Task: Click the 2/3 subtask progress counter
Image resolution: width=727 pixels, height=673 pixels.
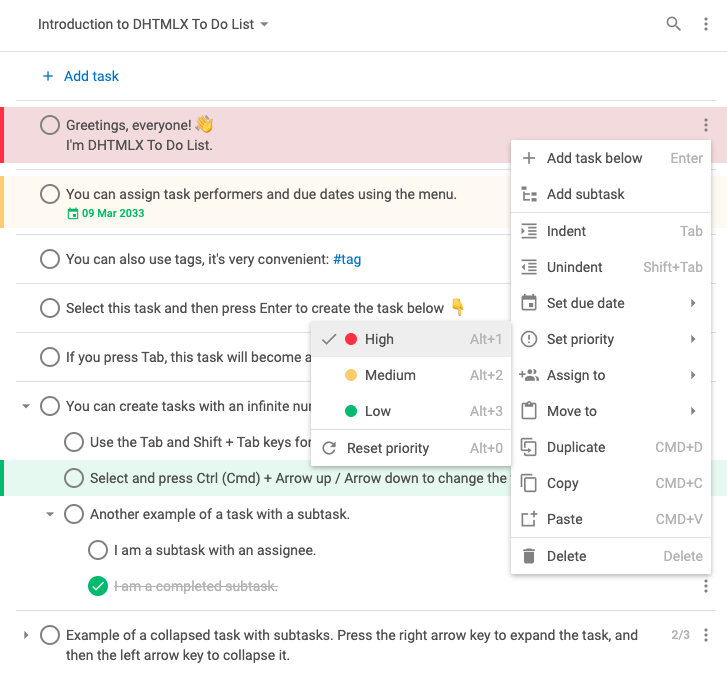Action: (x=680, y=635)
